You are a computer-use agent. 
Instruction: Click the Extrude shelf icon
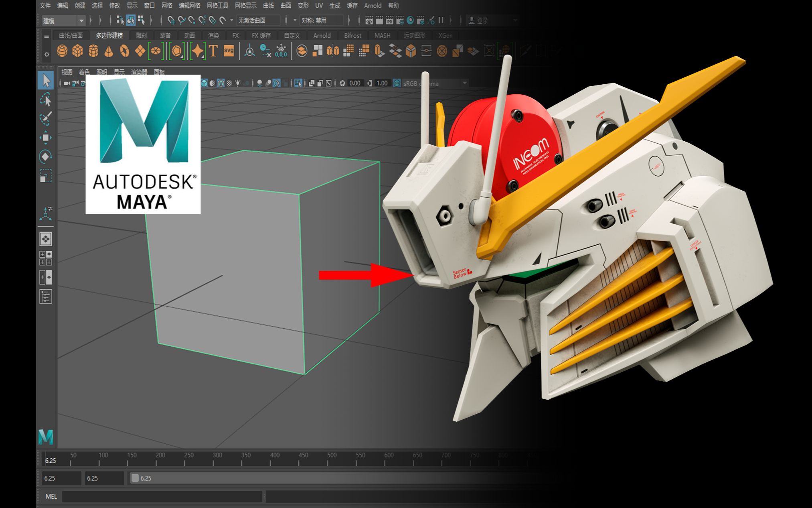380,51
